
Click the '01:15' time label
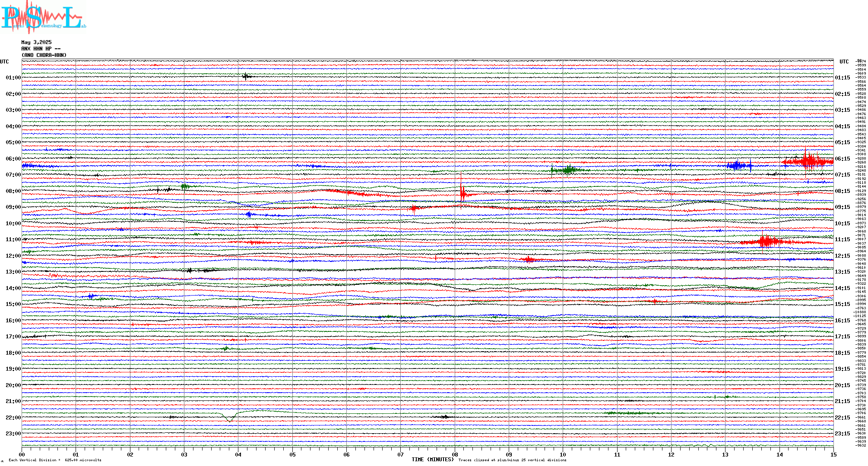843,78
